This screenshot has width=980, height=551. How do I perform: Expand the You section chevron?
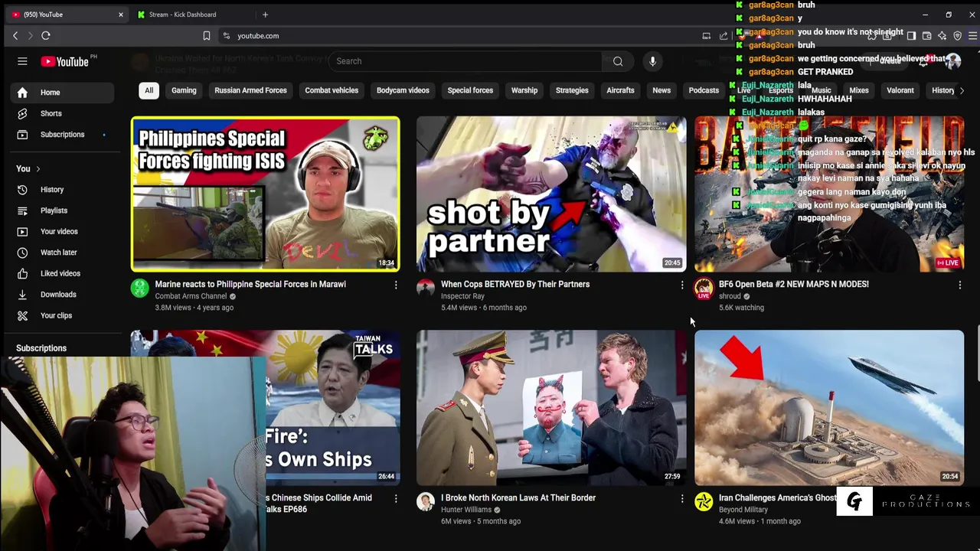38,169
